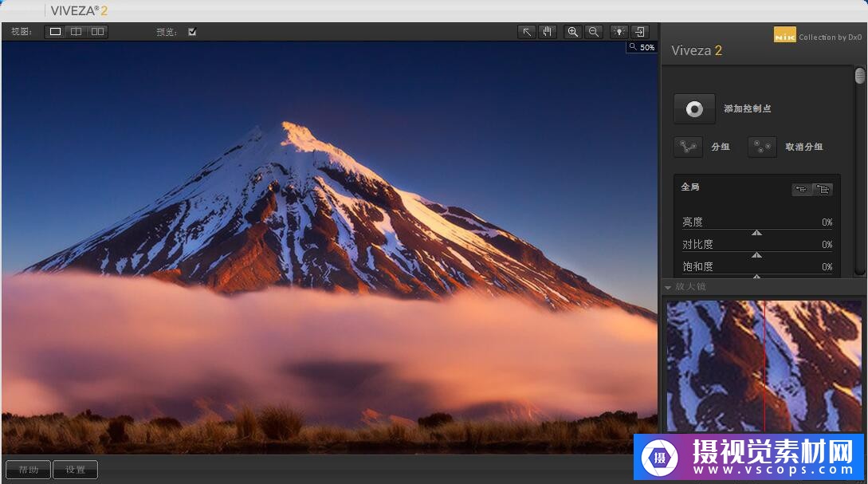The width and height of the screenshot is (868, 484).
Task: Click the zoom out magnifier icon
Action: (x=593, y=32)
